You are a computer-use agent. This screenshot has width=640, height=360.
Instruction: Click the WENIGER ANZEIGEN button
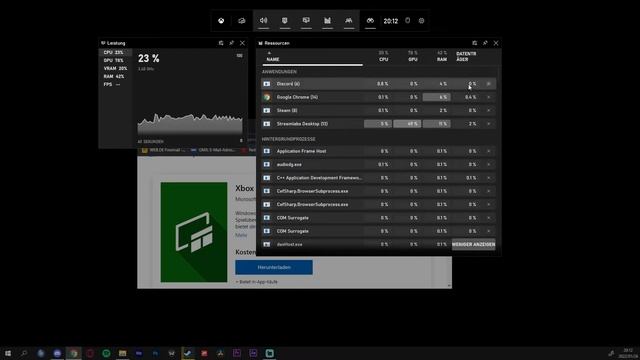click(473, 244)
